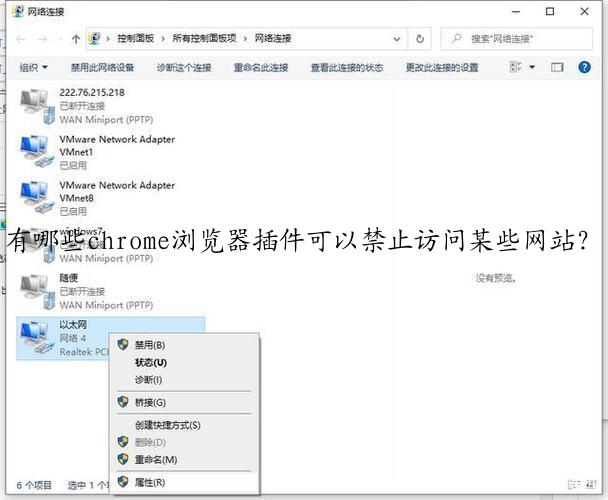This screenshot has width=608, height=500.
Task: Click the 以太网 connection name
Action: 73,324
